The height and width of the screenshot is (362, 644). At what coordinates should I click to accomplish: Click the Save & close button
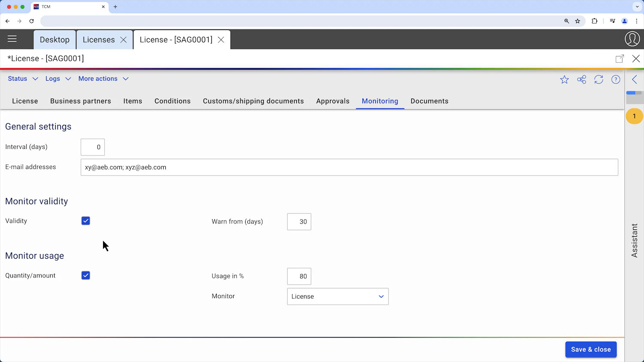pyautogui.click(x=591, y=349)
